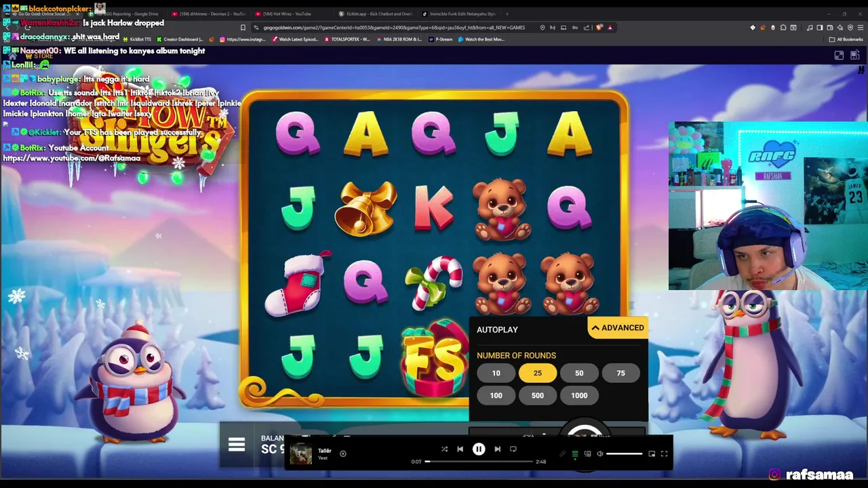Select 1000 autoplay rounds
Viewport: 868px width, 488px height.
point(579,395)
